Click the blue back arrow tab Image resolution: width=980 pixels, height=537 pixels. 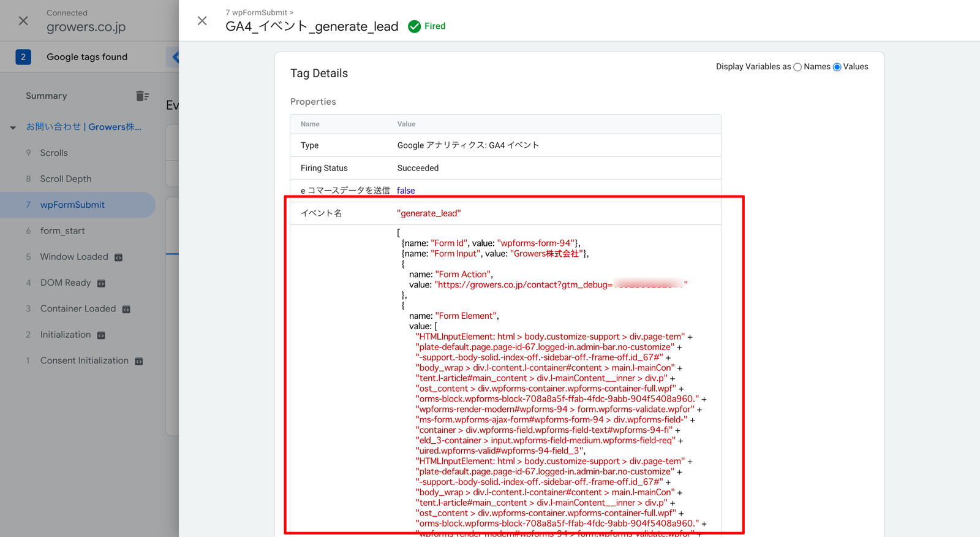click(173, 57)
